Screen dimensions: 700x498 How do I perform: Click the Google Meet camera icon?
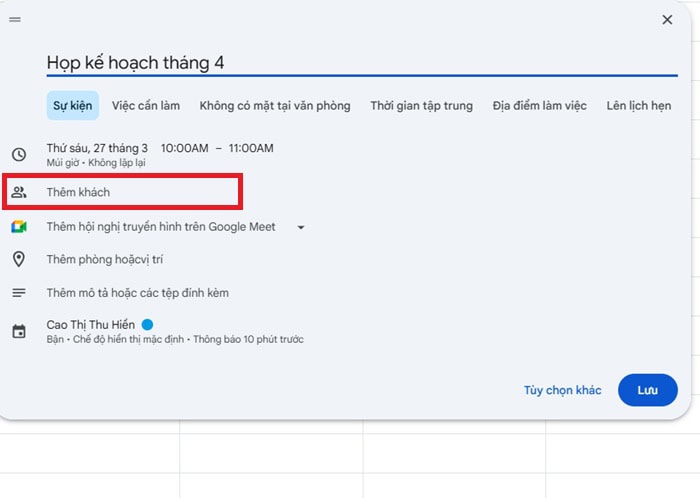click(18, 227)
